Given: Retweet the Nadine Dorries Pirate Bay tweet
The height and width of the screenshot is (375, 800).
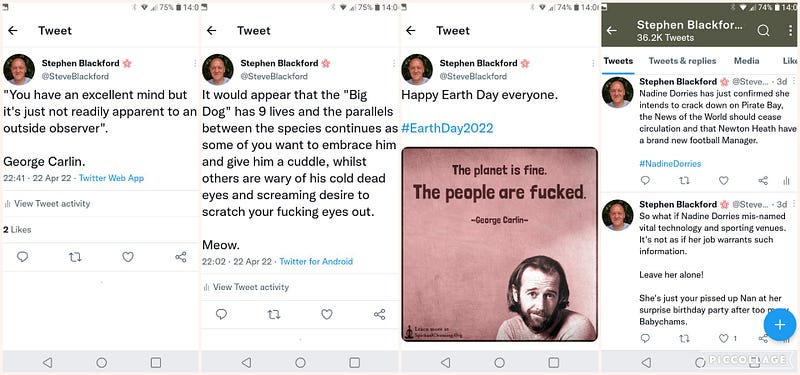Looking at the screenshot, I should tap(684, 180).
